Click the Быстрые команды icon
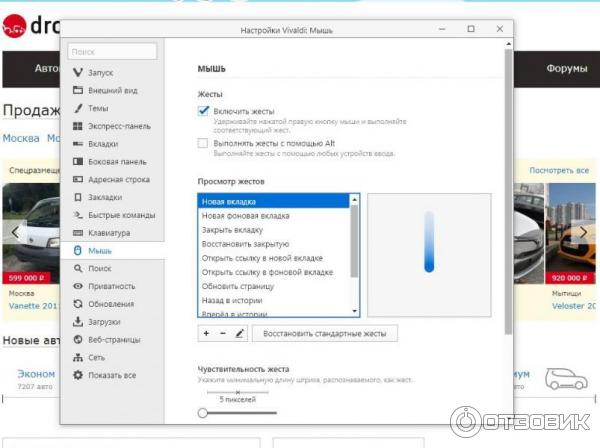 [x=78, y=215]
